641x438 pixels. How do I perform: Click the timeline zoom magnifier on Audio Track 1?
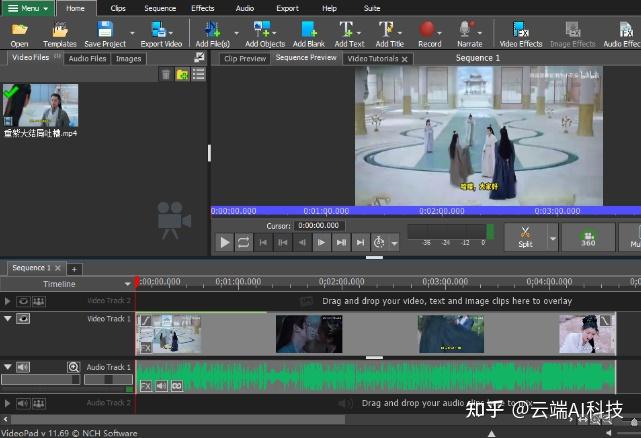(x=73, y=367)
